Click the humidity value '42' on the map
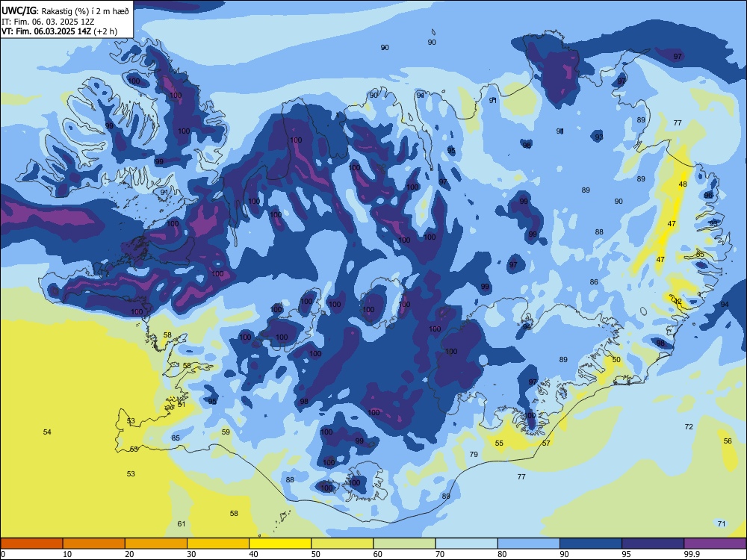The width and height of the screenshot is (747, 560). point(678,302)
